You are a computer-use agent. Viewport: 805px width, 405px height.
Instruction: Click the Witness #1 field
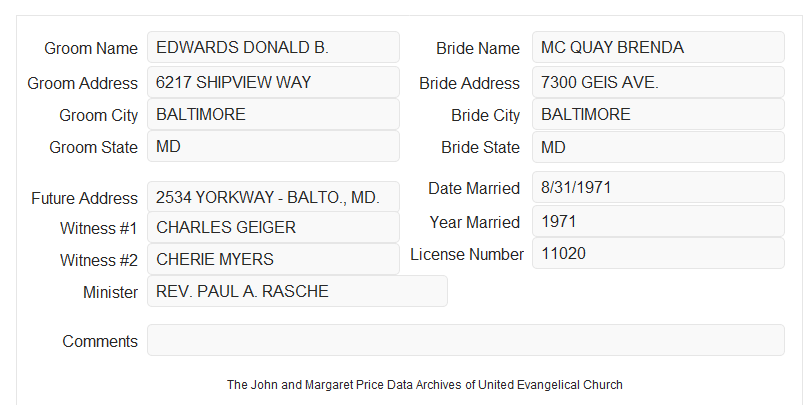273,227
